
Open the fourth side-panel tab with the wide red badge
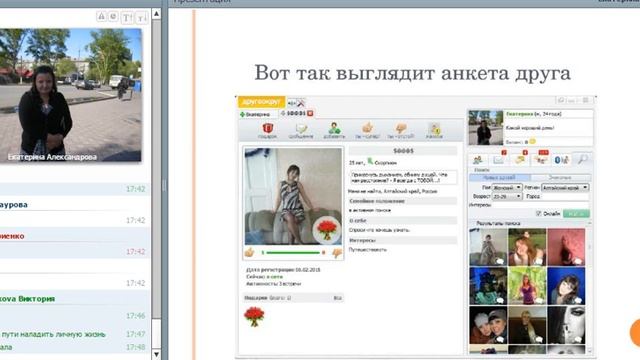[x=542, y=159]
